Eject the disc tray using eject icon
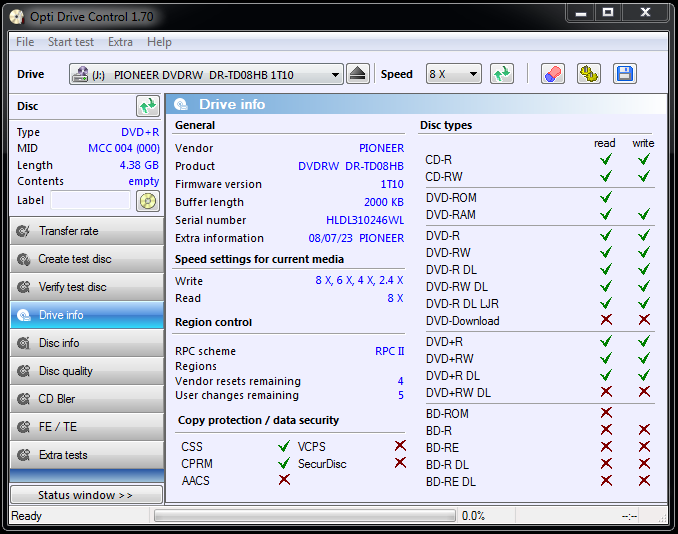This screenshot has height=534, width=678. coord(358,74)
